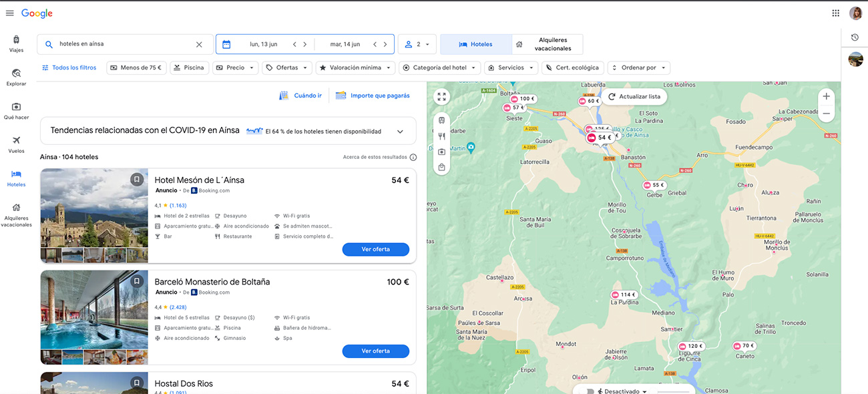Expand the Ofertas filter dropdown
The image size is (868, 394).
click(x=287, y=67)
